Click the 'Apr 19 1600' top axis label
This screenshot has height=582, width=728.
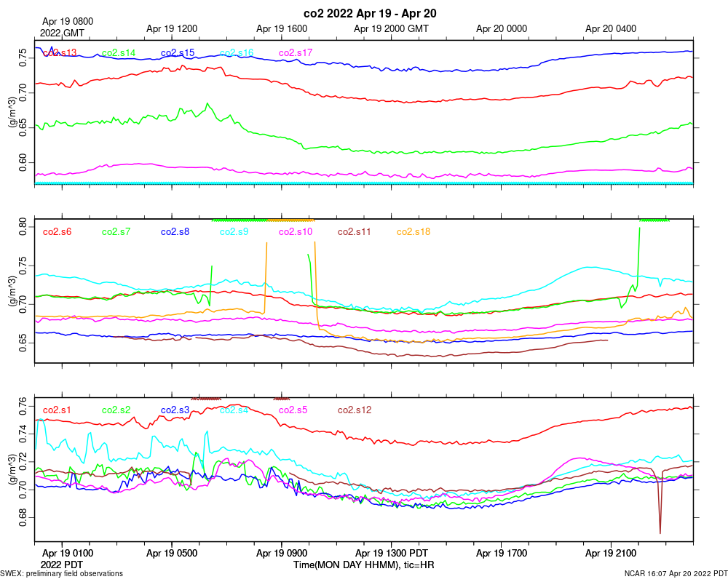tap(282, 29)
